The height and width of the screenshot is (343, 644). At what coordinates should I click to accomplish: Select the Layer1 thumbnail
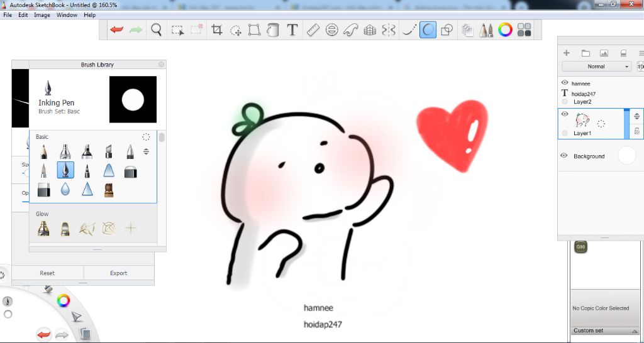pos(582,120)
